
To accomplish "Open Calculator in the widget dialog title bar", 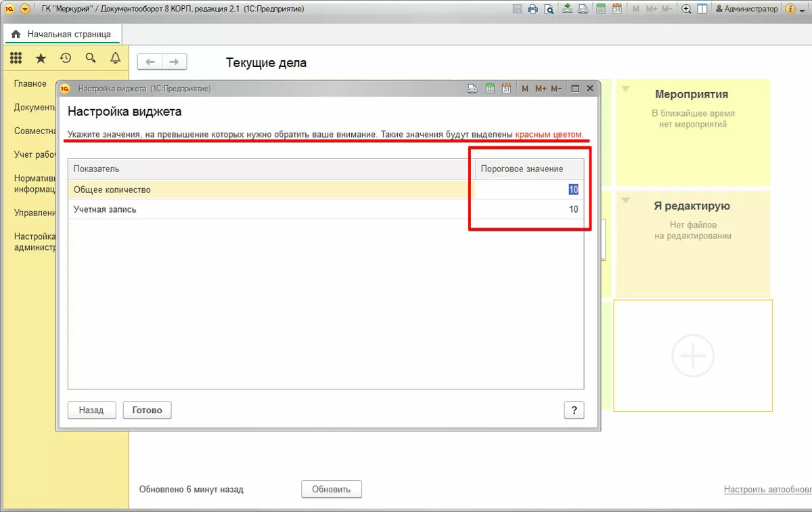I will point(490,89).
